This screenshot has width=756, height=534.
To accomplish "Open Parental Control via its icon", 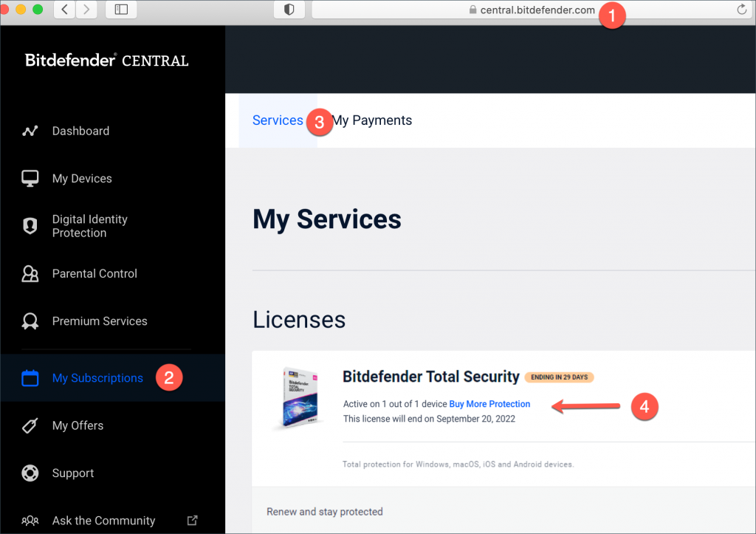I will pyautogui.click(x=30, y=273).
